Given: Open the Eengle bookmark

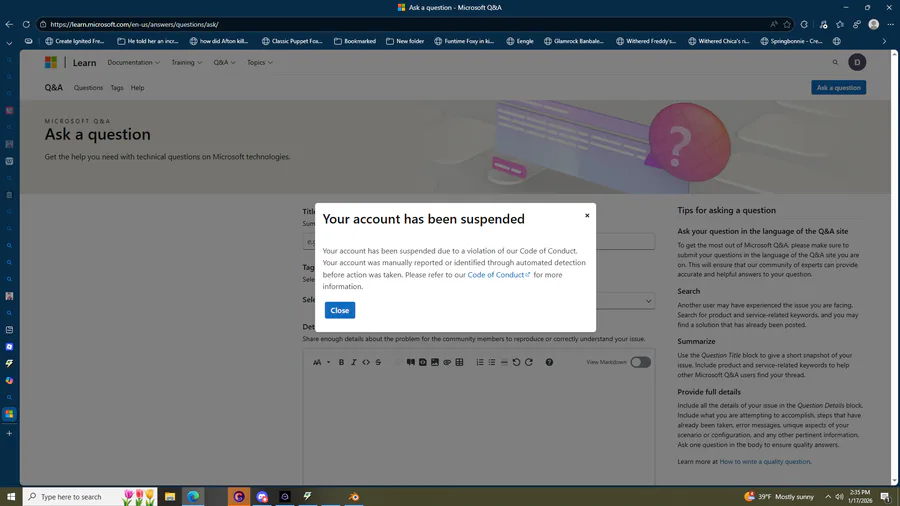Looking at the screenshot, I should pos(520,41).
